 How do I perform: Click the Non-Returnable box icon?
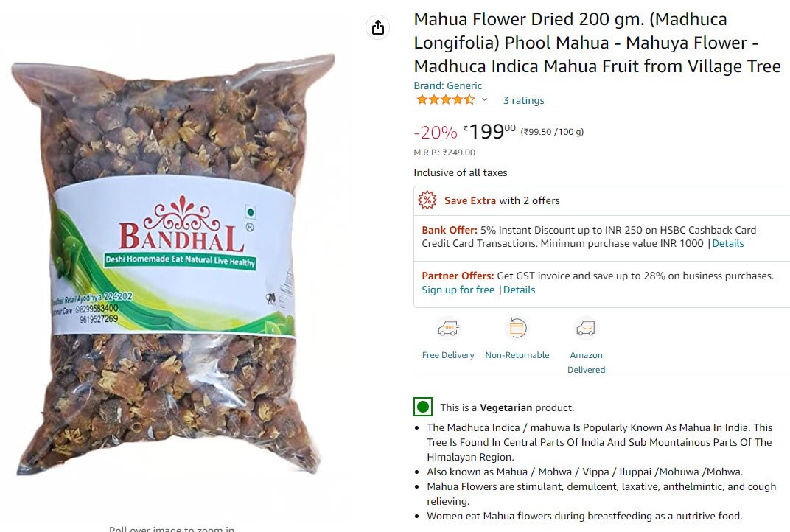(517, 329)
